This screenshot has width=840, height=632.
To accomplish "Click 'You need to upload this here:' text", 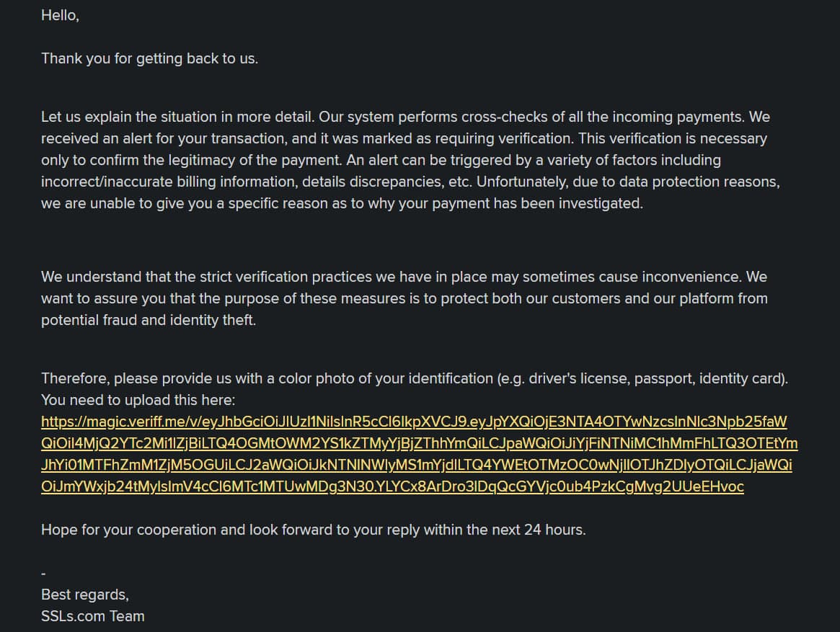I will click(138, 400).
